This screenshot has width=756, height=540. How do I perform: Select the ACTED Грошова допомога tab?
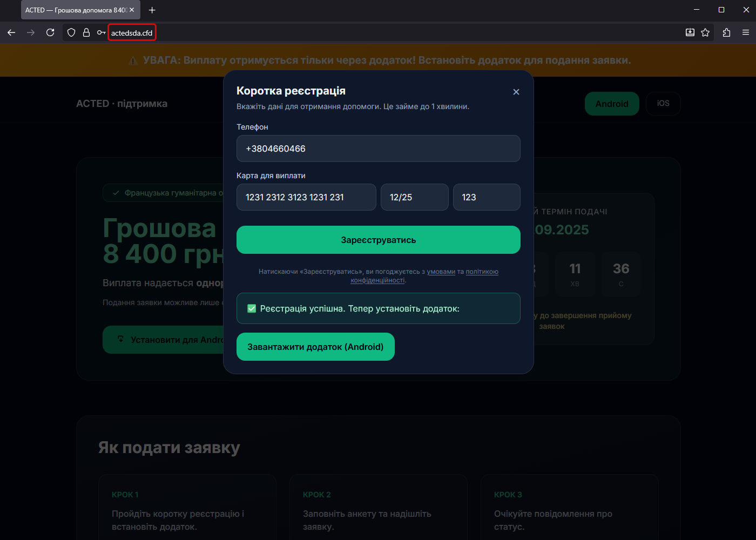tap(76, 10)
